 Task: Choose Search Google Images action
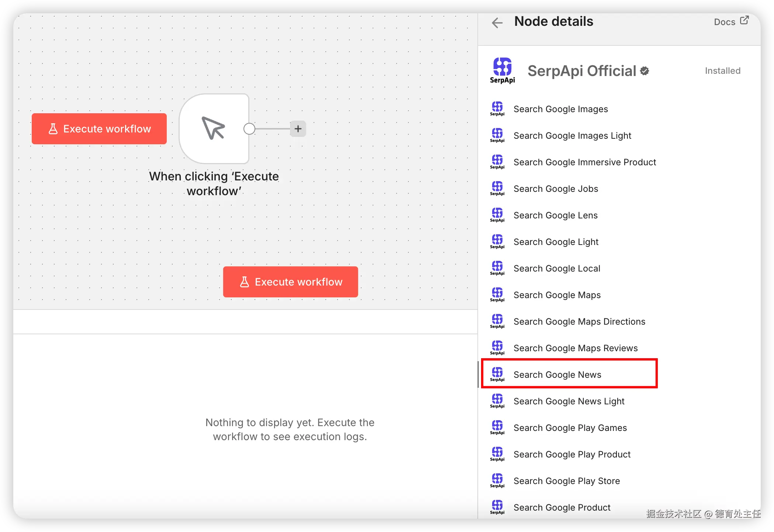click(x=560, y=109)
